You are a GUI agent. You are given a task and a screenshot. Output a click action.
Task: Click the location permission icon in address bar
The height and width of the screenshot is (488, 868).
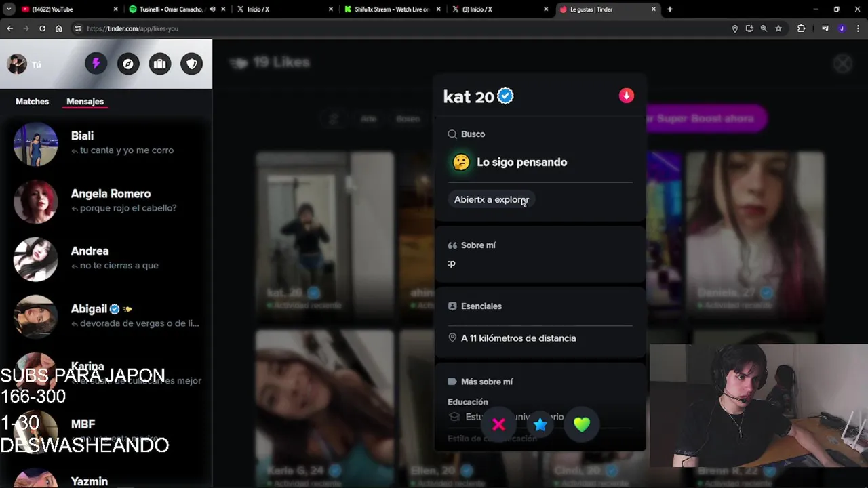click(x=734, y=28)
